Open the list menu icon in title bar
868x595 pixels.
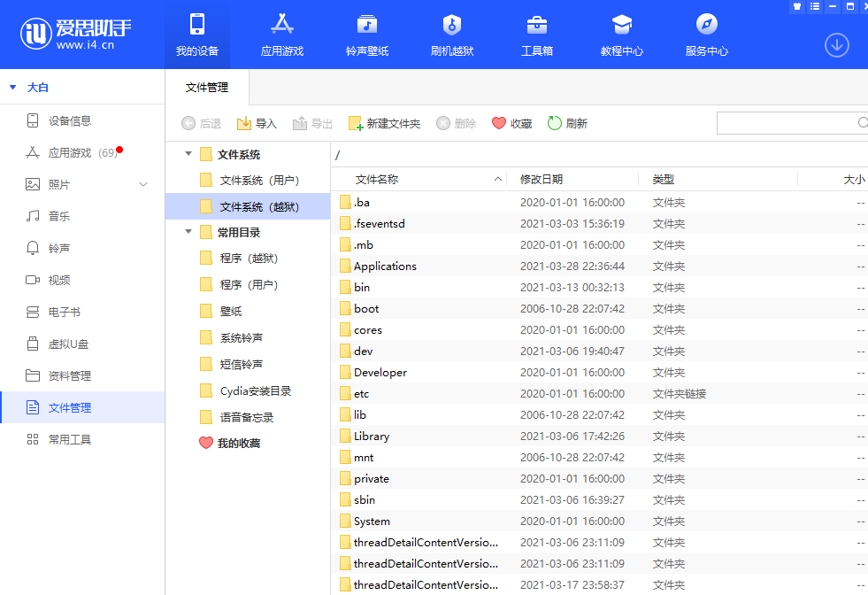[x=813, y=6]
